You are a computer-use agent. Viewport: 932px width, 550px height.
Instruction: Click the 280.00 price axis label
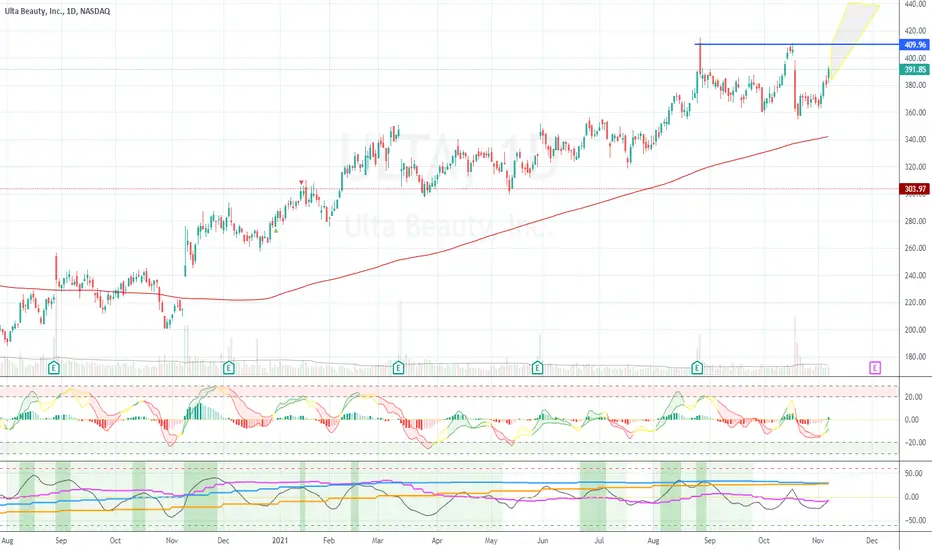point(915,221)
